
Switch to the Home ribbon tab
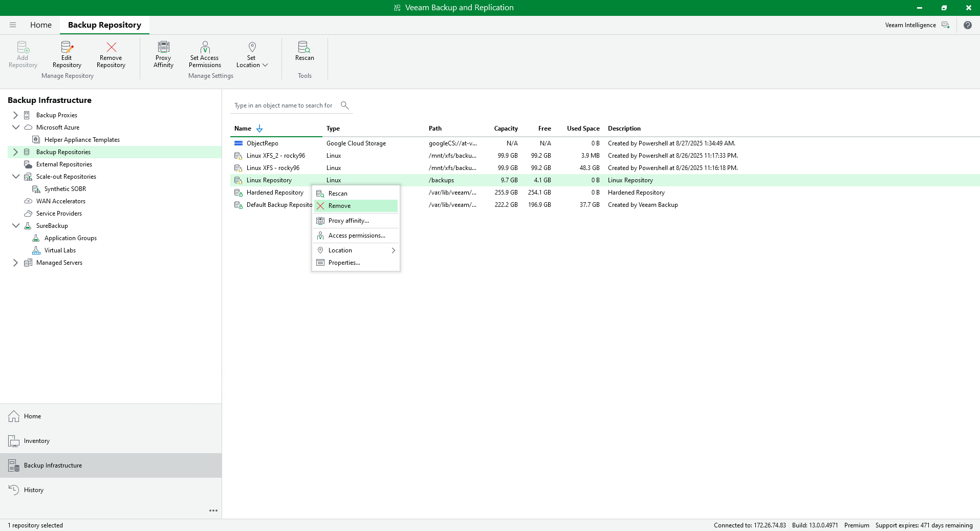coord(41,25)
